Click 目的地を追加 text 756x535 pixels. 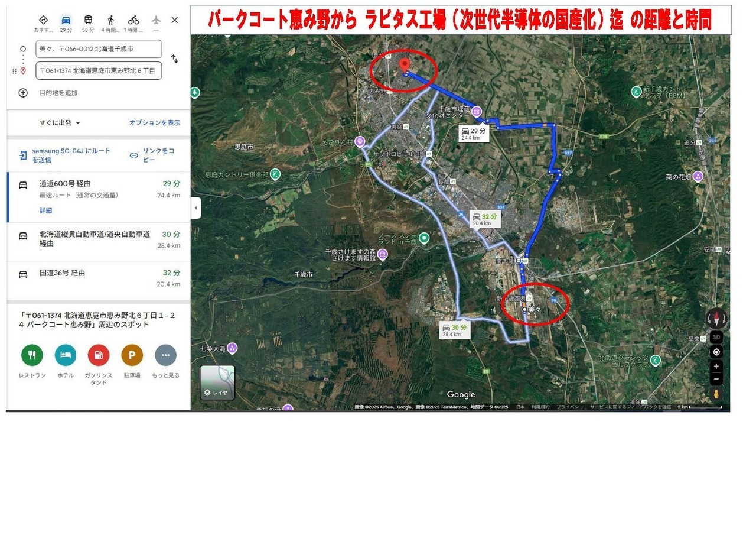click(58, 93)
